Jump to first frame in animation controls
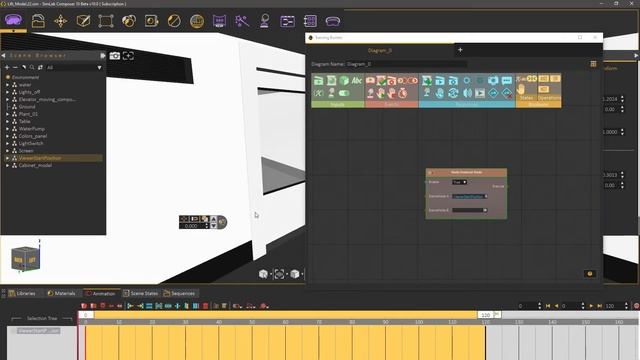 pos(548,306)
